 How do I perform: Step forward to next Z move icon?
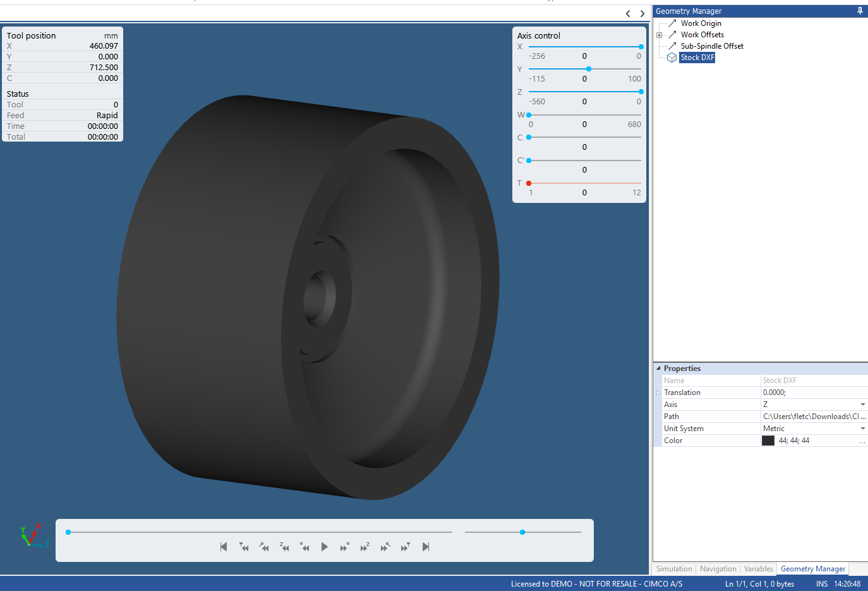click(365, 547)
